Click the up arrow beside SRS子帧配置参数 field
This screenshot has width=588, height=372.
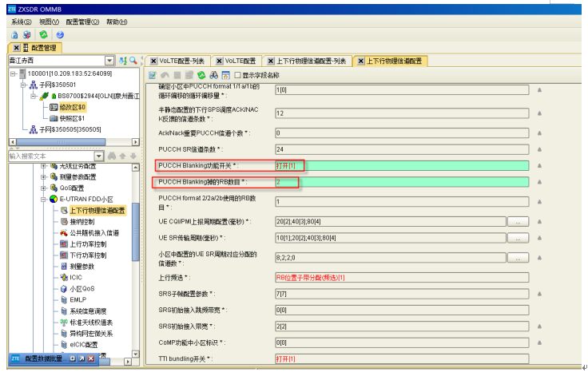tap(539, 294)
